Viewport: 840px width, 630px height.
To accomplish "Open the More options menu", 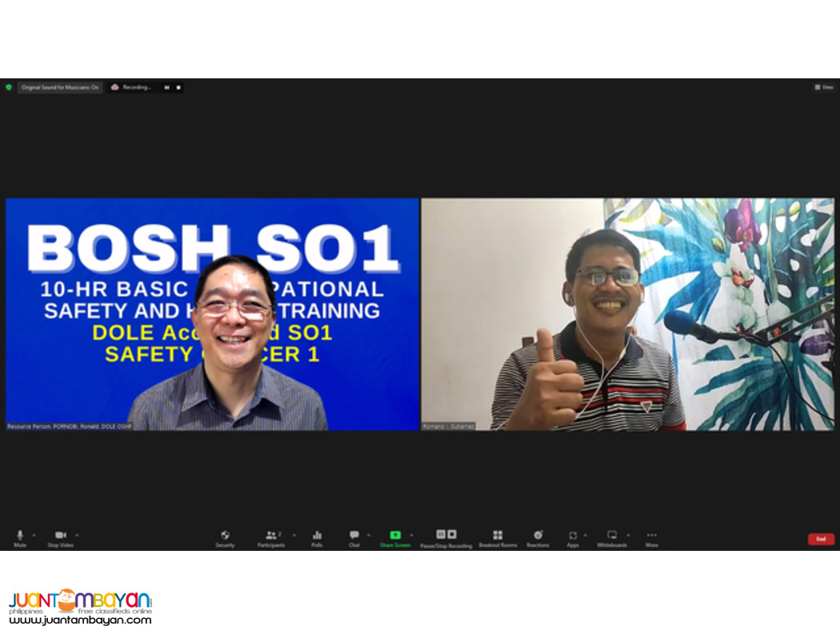I will pyautogui.click(x=650, y=534).
